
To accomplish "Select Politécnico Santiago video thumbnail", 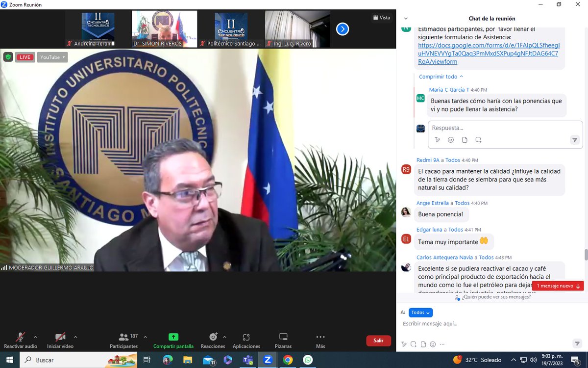I will [231, 29].
